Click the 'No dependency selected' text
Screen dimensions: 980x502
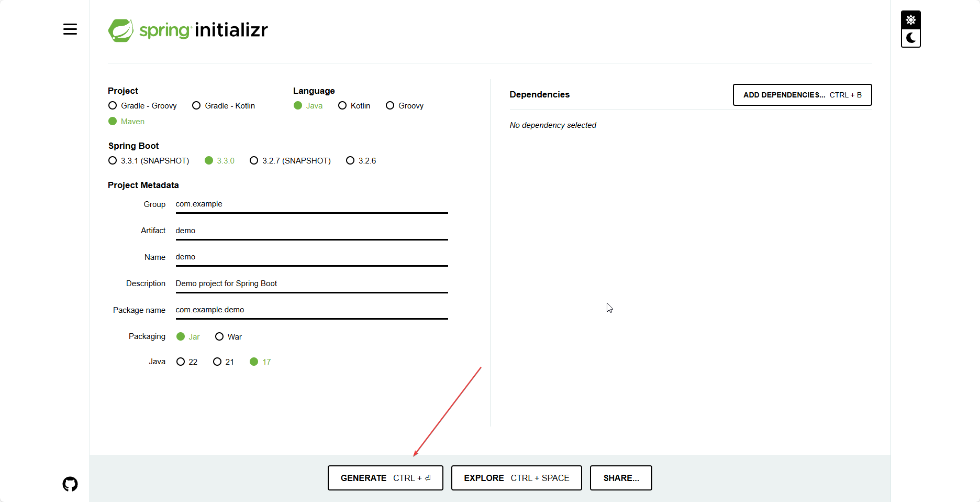point(553,125)
